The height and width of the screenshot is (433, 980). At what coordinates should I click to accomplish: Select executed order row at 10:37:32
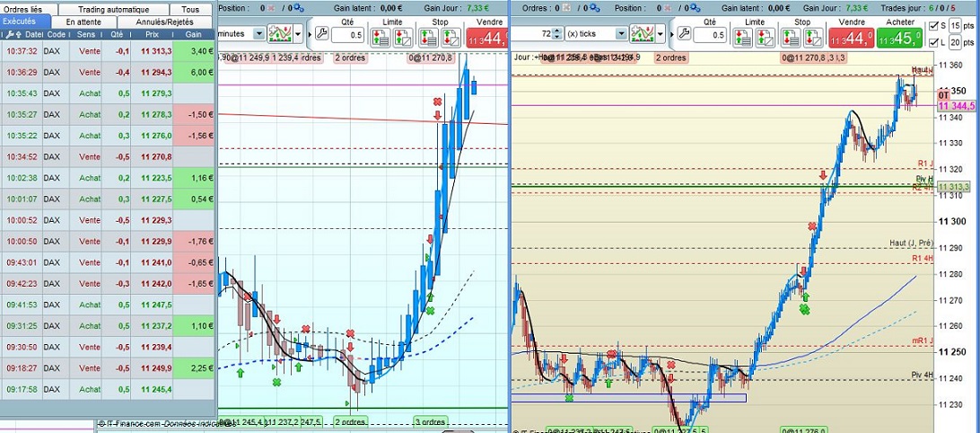tap(108, 51)
